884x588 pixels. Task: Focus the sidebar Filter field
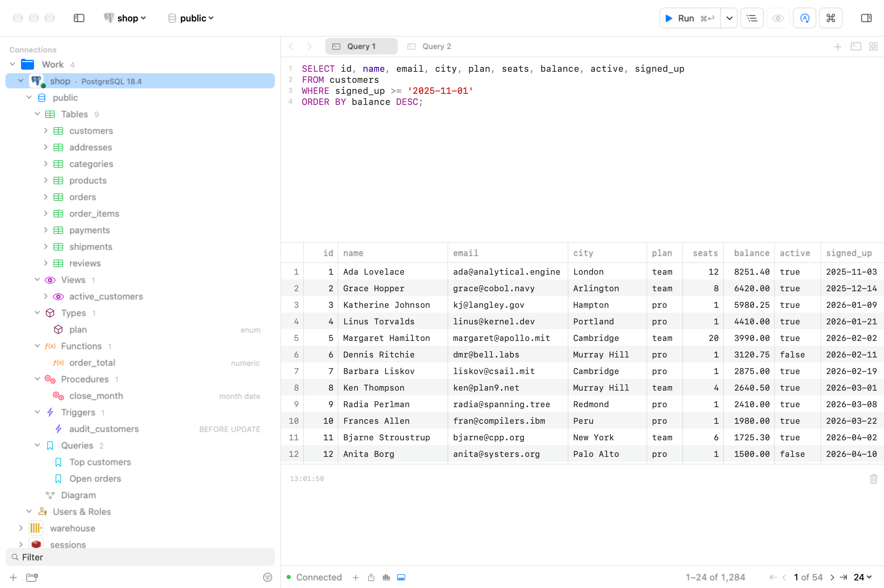point(140,557)
